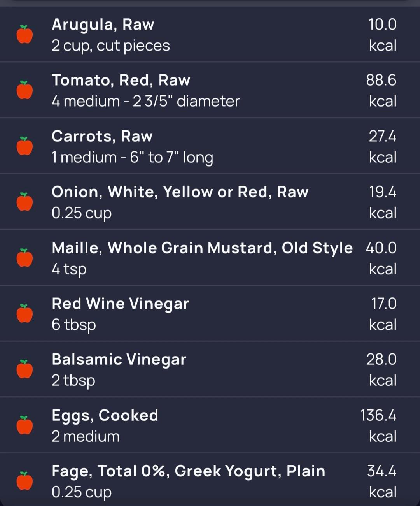This screenshot has height=506, width=420.
Task: Tap the apple icon beside Eggs, Cooked
Action: click(24, 425)
